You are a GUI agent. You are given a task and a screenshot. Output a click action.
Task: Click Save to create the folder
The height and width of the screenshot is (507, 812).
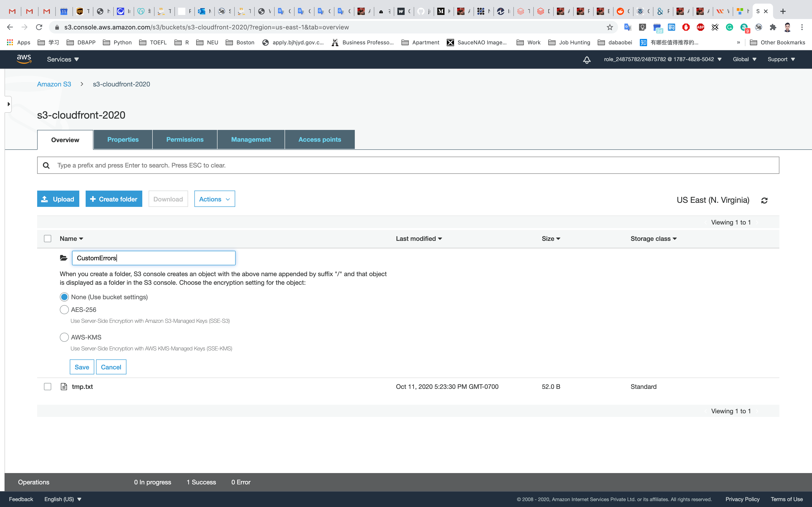click(x=82, y=367)
